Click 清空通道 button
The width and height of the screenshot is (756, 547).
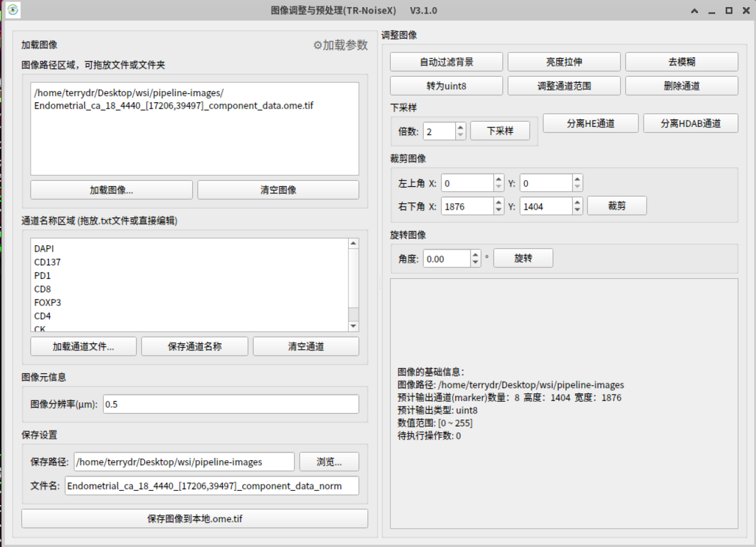[306, 347]
